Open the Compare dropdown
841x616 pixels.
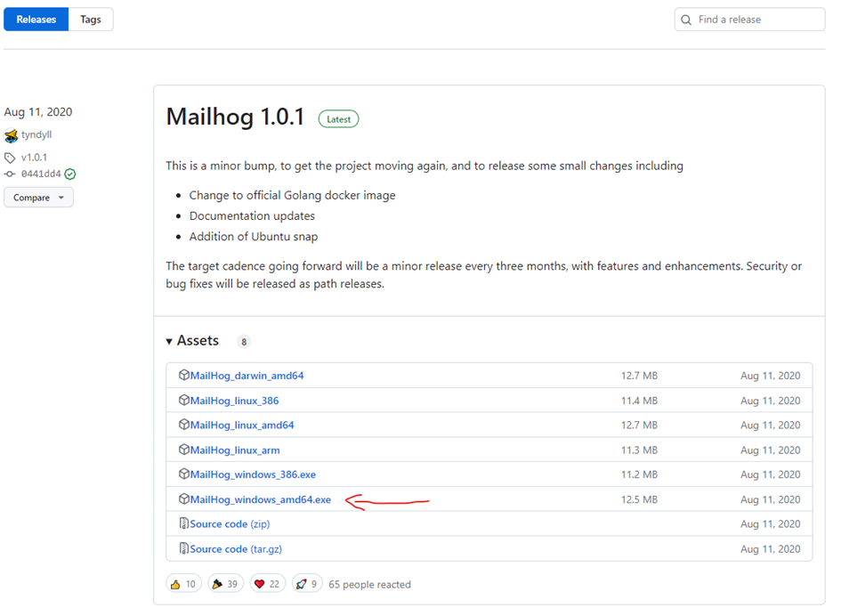point(37,197)
